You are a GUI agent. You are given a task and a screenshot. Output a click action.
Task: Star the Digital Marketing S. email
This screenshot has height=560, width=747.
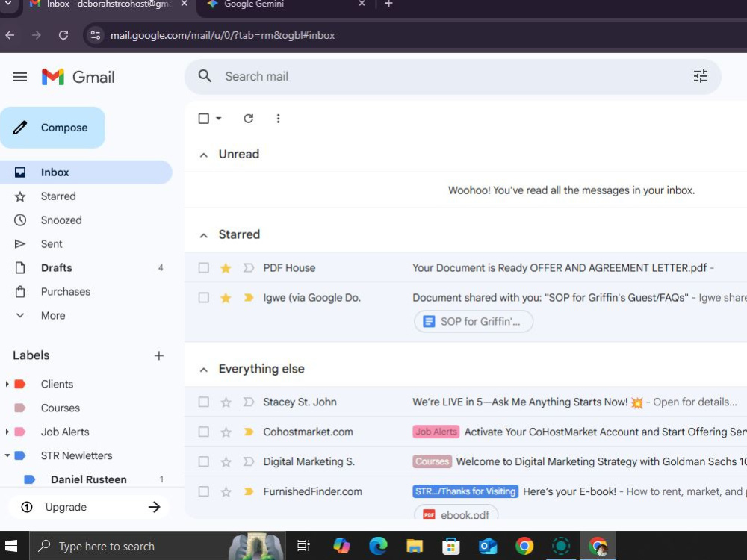[x=226, y=462]
